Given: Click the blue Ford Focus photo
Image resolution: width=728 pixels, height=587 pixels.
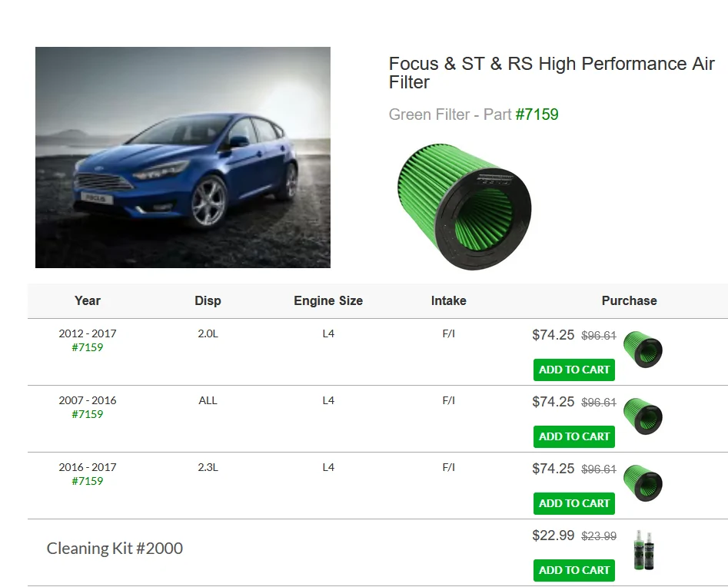Looking at the screenshot, I should coord(183,158).
